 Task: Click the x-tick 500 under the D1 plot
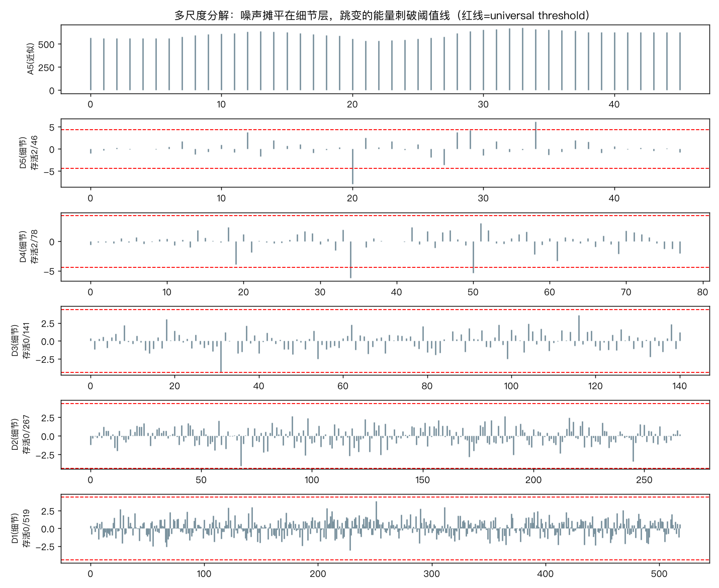[x=659, y=574]
